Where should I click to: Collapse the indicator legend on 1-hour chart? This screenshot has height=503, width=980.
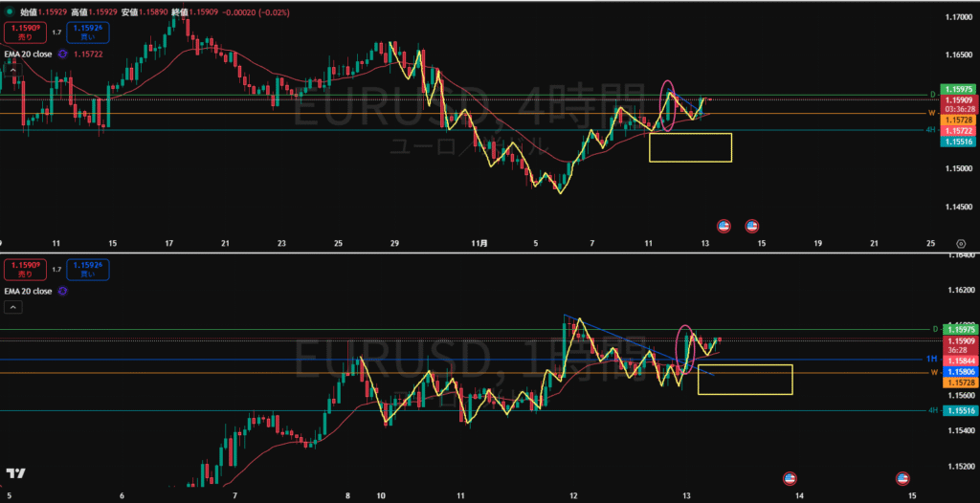point(13,307)
